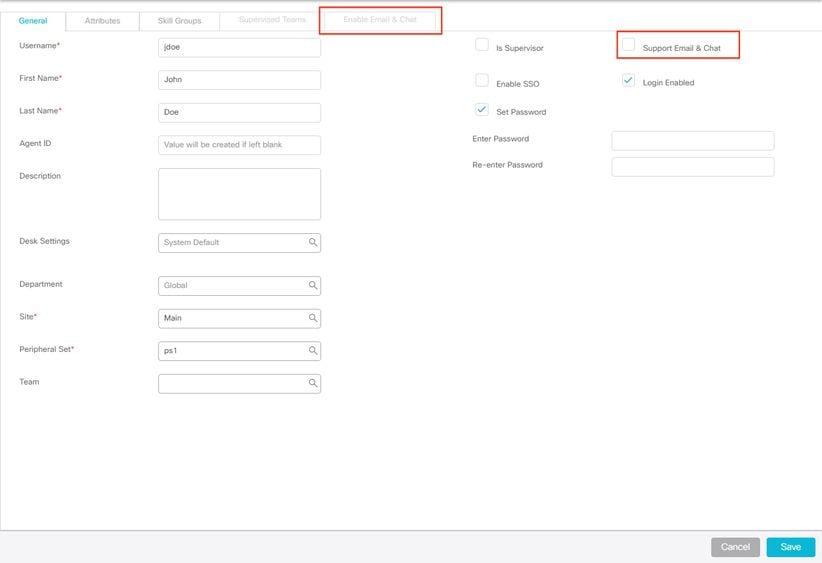This screenshot has height=563, width=822.
Task: Enable the Support Email & Chat checkbox
Action: coord(628,45)
